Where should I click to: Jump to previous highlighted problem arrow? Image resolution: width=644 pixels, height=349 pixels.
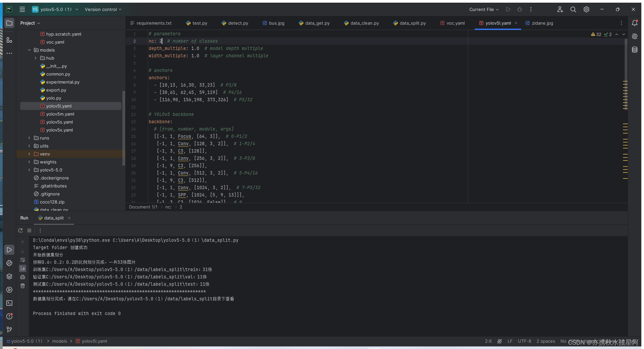pyautogui.click(x=617, y=34)
